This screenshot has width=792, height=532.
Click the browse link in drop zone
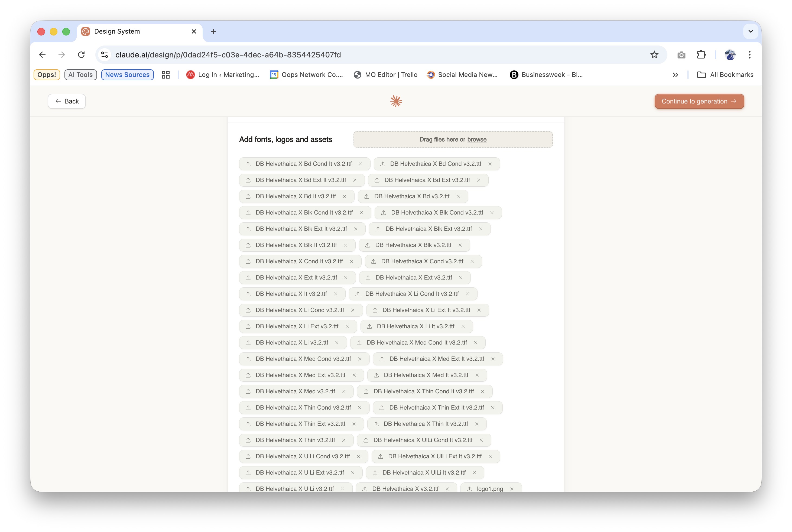coord(476,140)
